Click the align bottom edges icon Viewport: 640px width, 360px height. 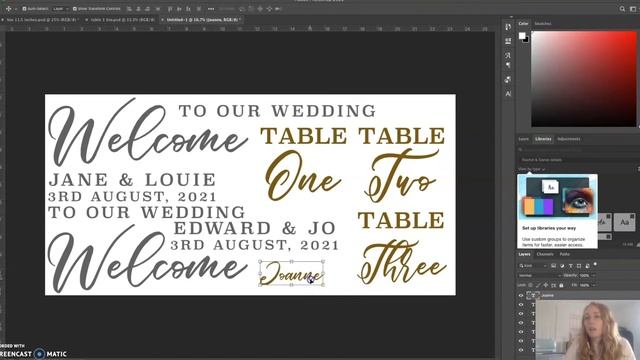coord(189,9)
